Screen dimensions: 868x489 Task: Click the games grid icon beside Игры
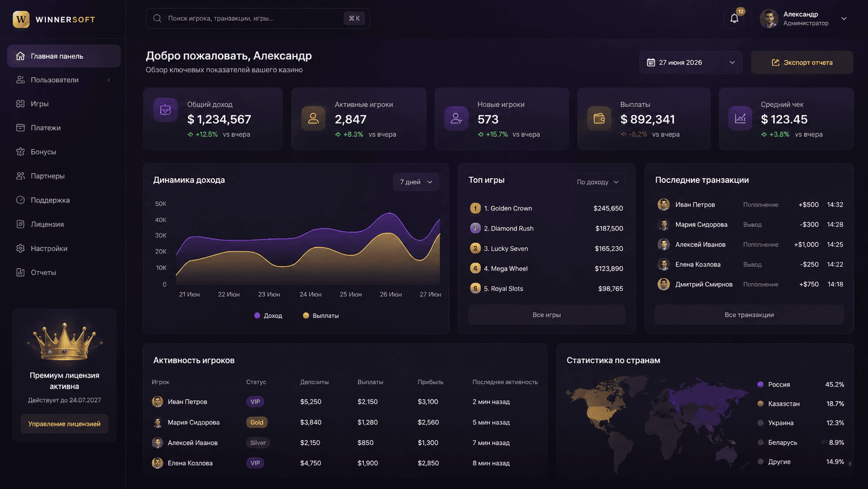(x=20, y=104)
